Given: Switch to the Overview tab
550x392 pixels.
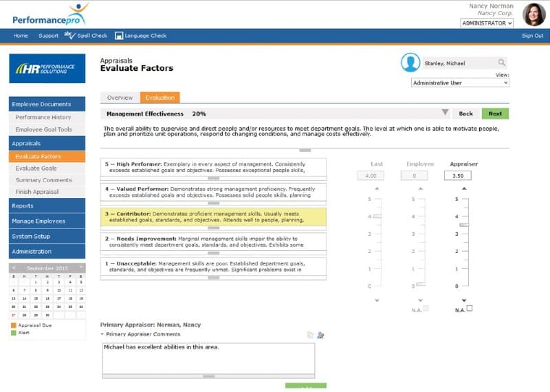Looking at the screenshot, I should pos(120,98).
